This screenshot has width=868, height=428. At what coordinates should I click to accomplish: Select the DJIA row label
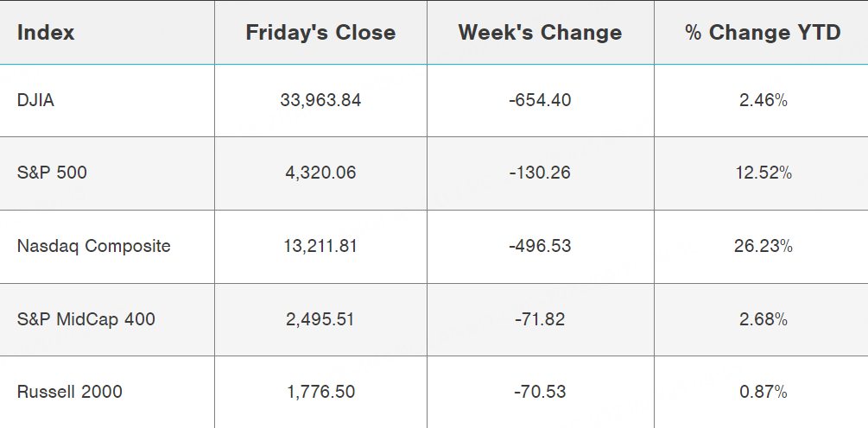[x=35, y=100]
